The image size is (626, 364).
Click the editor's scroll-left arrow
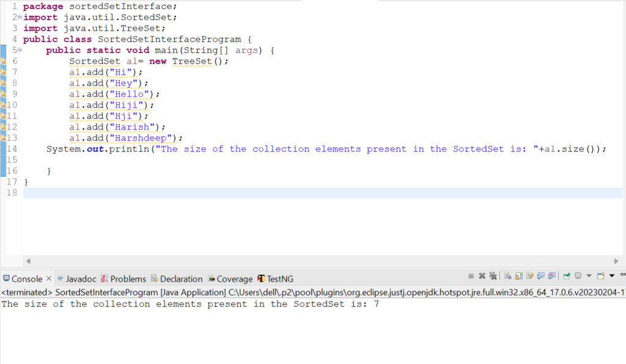point(28,261)
